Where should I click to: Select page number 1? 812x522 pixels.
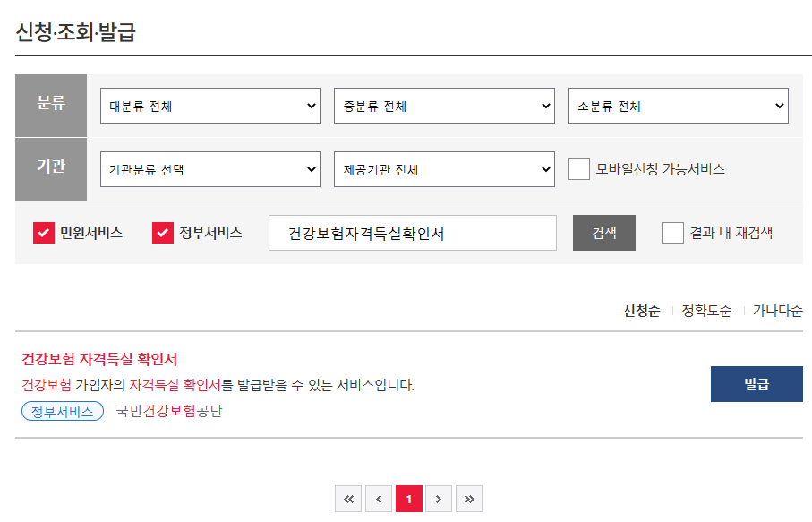coord(408,499)
